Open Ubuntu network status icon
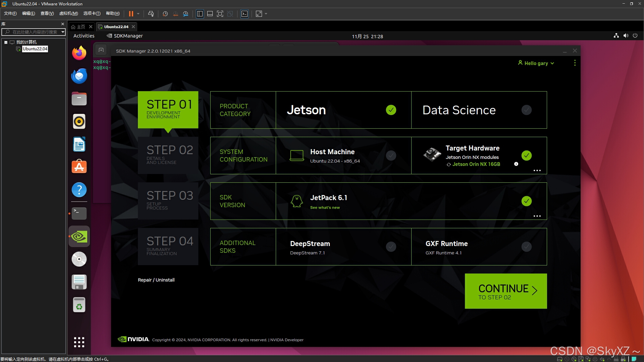The image size is (644, 362). point(616,36)
